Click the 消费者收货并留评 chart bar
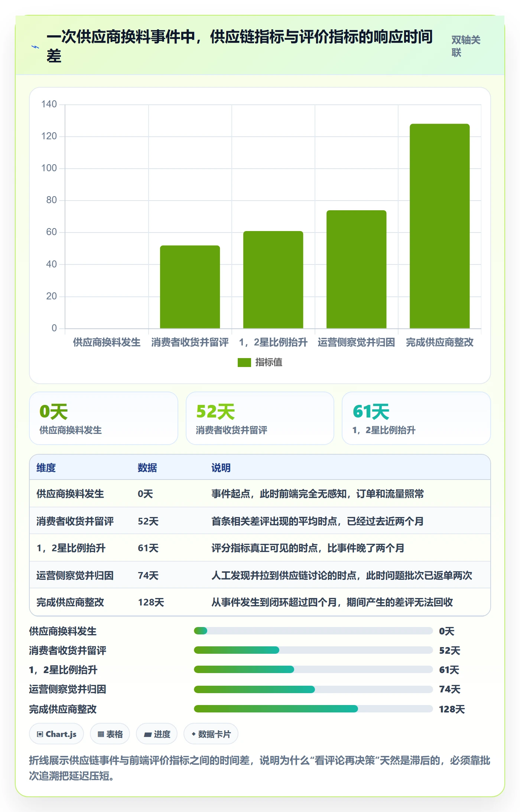Viewport: 520px width, 812px height. [x=190, y=287]
